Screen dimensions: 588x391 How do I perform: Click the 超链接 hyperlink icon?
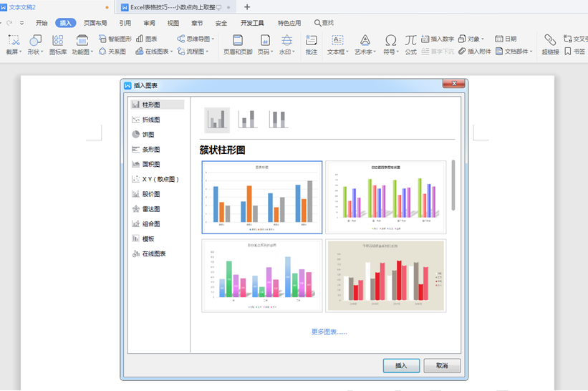(550, 39)
